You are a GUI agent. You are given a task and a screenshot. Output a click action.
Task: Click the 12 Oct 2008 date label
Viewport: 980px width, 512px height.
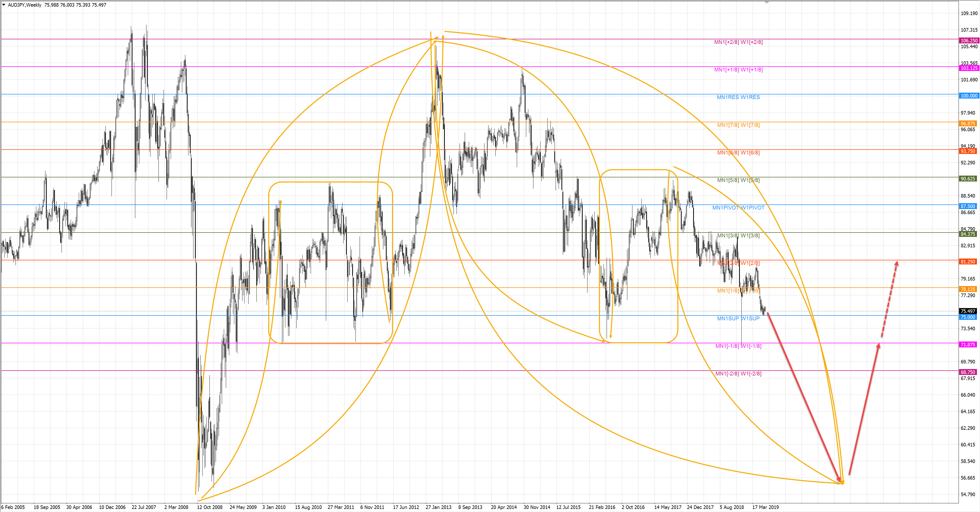click(210, 507)
